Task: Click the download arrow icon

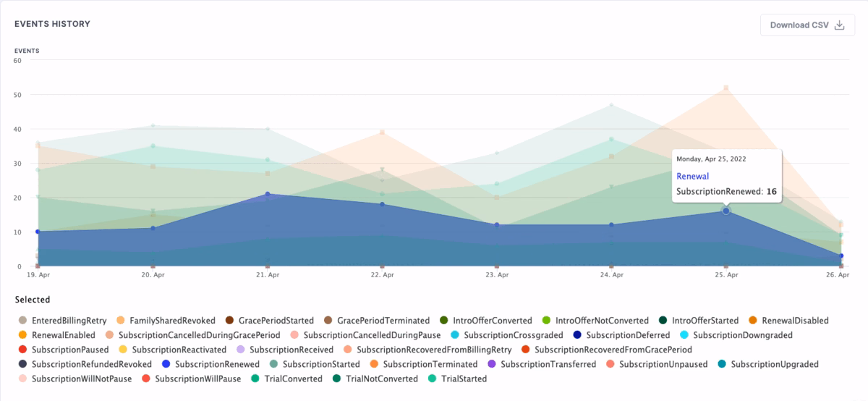Action: tap(839, 25)
